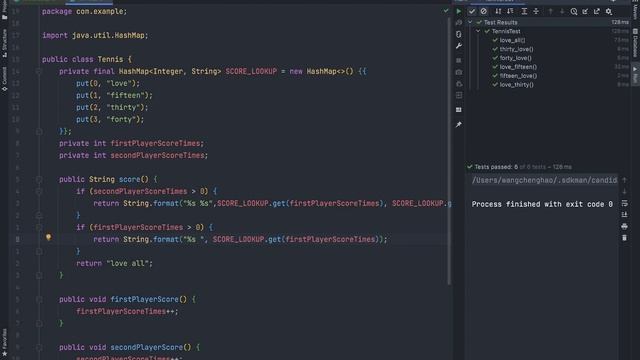Fold the if secondPlayerScoreTimes block

click(39, 191)
